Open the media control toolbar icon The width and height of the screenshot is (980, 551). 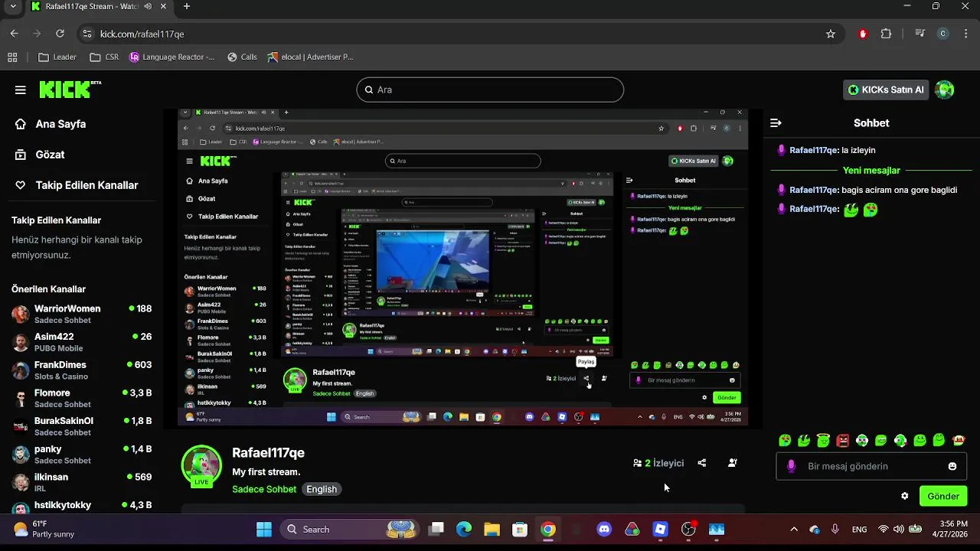point(920,34)
